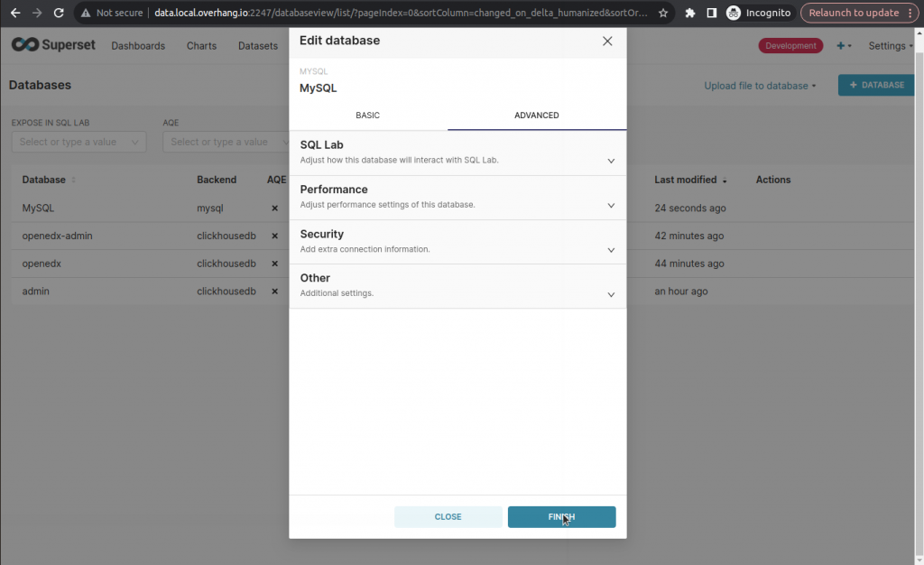Click 'an hour ago' cell

click(x=680, y=291)
